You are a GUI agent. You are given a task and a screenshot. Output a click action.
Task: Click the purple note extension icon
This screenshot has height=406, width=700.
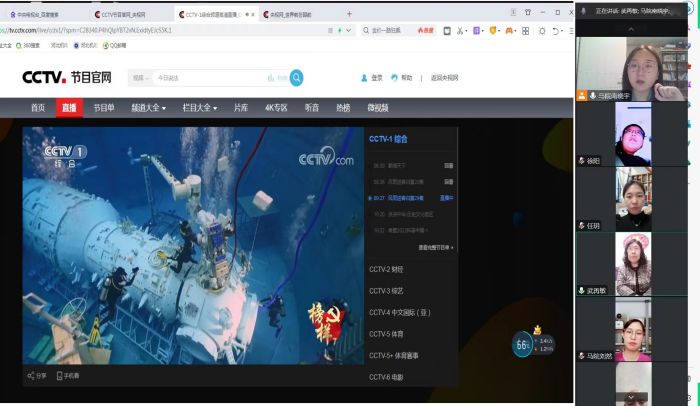pos(477,31)
